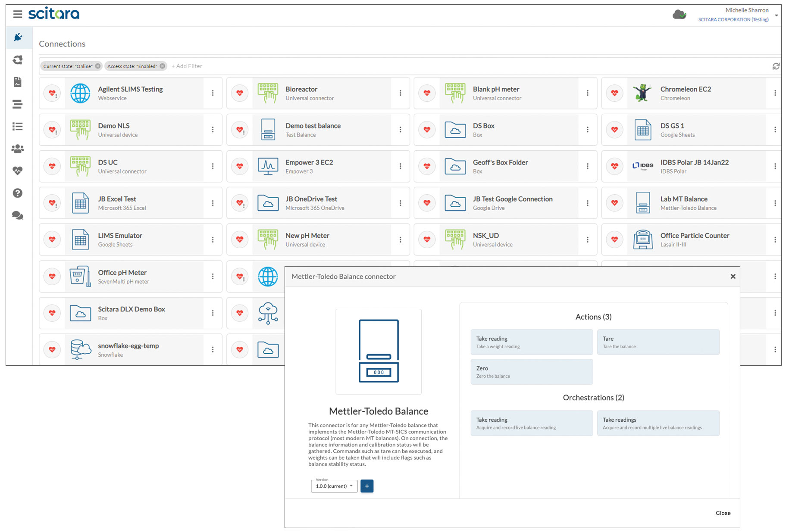
Task: Remove the Access state Enabled filter
Action: [x=163, y=66]
